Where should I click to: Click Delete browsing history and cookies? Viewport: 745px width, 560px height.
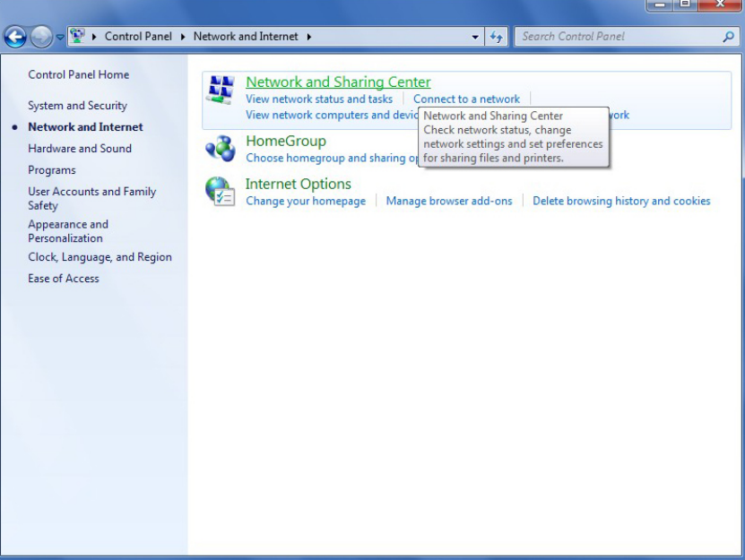621,201
